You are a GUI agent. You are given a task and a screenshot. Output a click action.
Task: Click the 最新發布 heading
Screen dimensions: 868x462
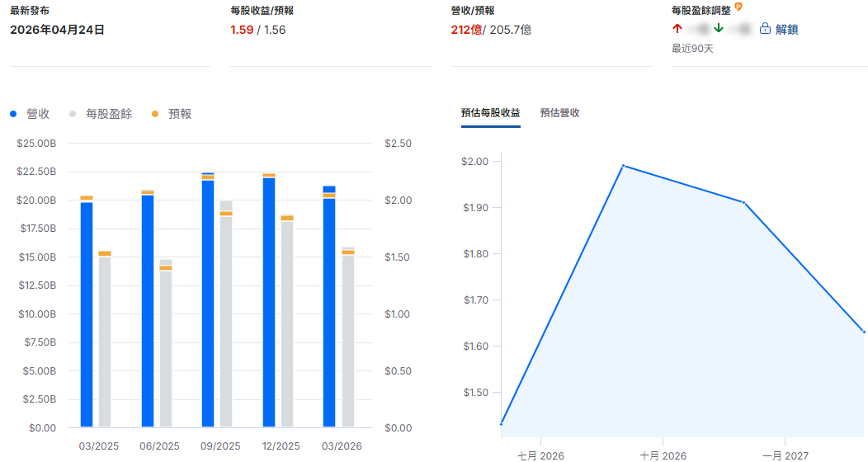[x=30, y=11]
